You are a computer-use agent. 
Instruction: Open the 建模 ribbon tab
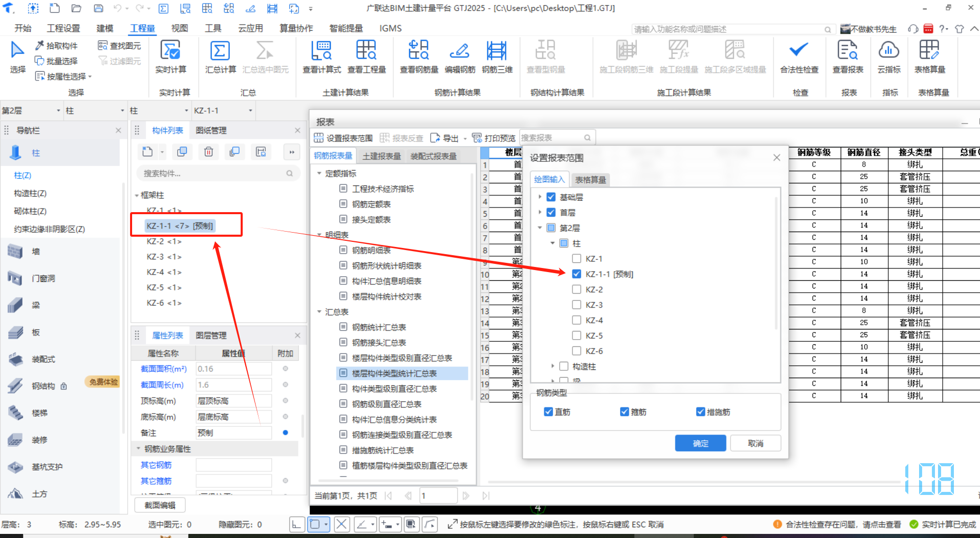105,28
